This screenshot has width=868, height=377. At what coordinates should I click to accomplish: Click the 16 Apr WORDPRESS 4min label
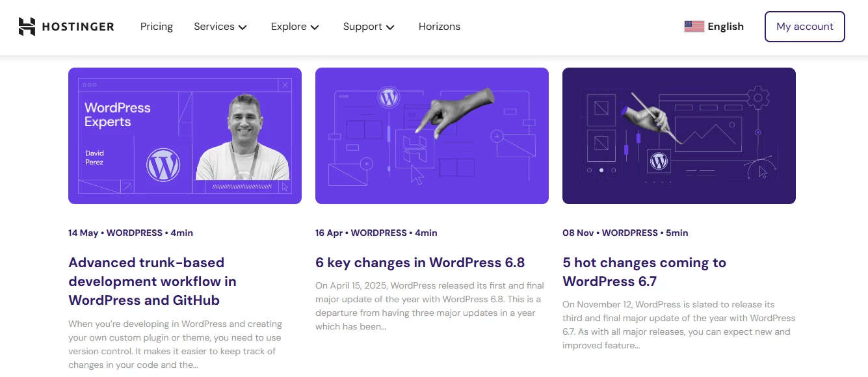(376, 233)
